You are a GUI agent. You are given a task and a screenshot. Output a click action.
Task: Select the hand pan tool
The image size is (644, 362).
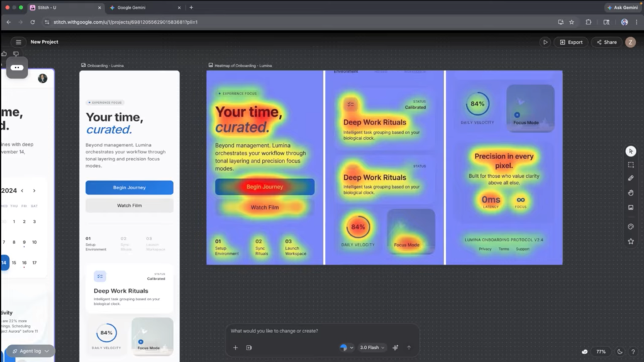[x=631, y=192]
